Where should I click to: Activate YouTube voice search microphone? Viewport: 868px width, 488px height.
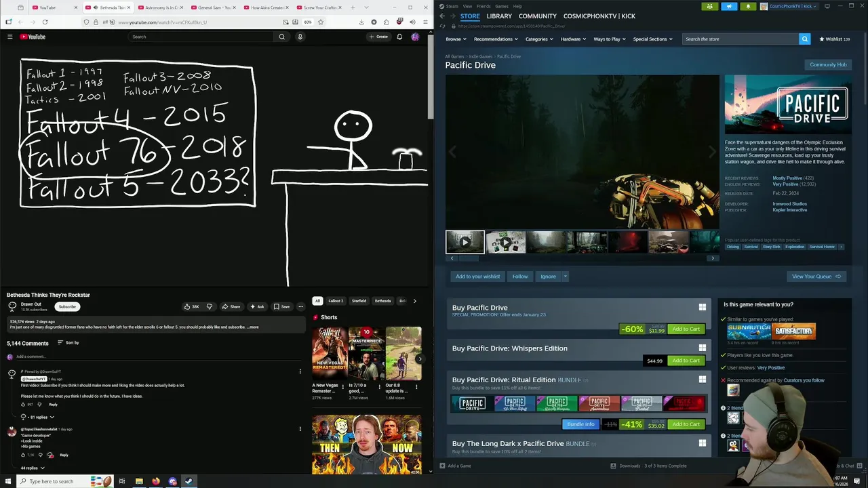pyautogui.click(x=300, y=37)
